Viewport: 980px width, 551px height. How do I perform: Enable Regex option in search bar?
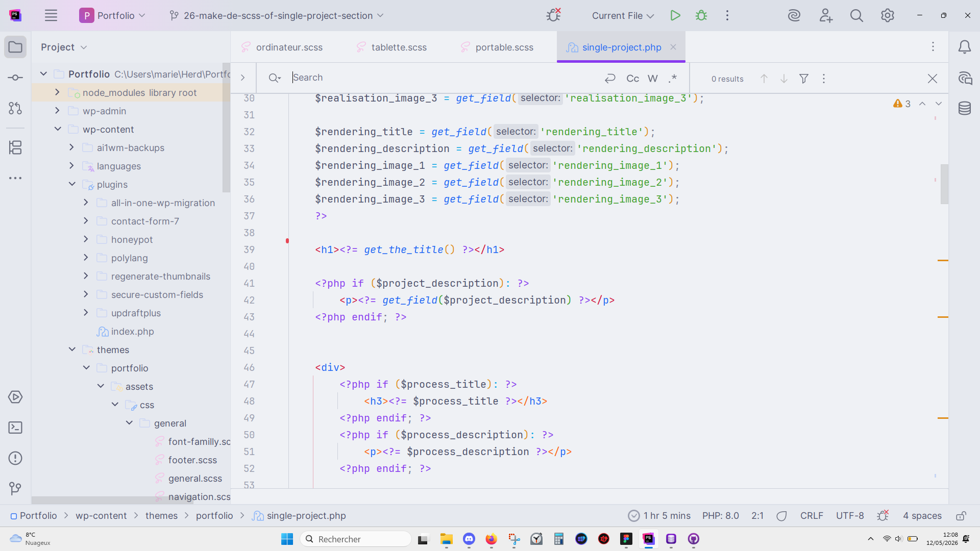coord(672,79)
